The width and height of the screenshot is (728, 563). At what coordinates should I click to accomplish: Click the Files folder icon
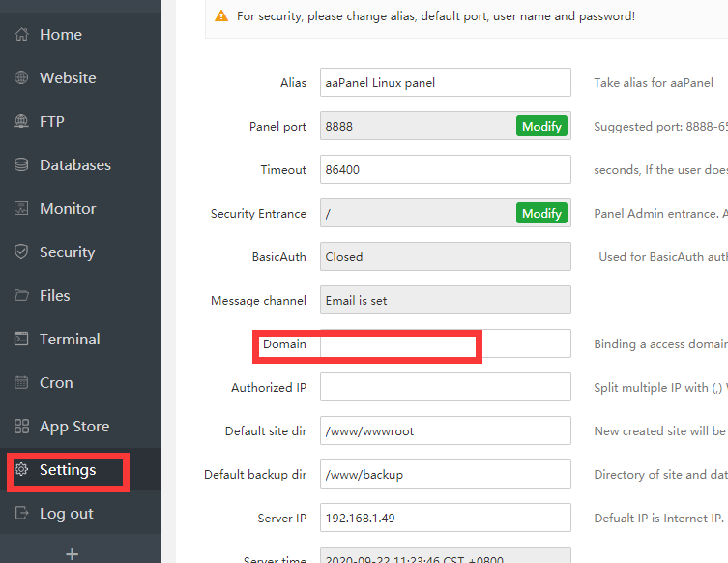click(x=21, y=296)
